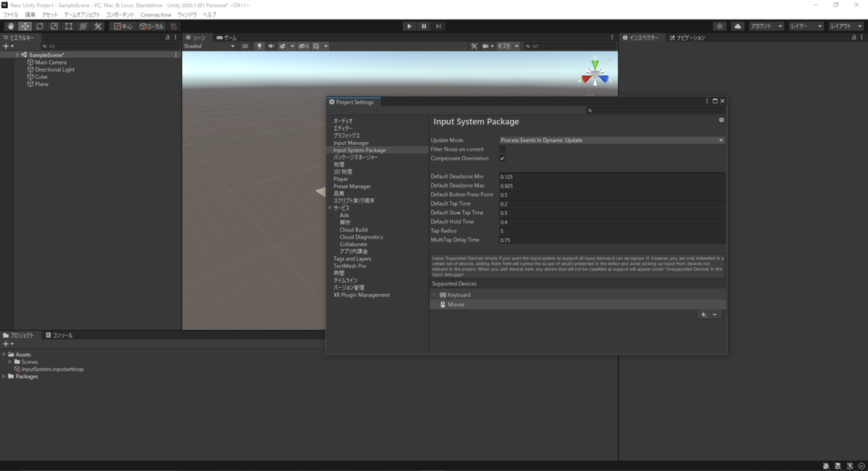Open the File menu
The width and height of the screenshot is (868, 471).
(x=11, y=14)
